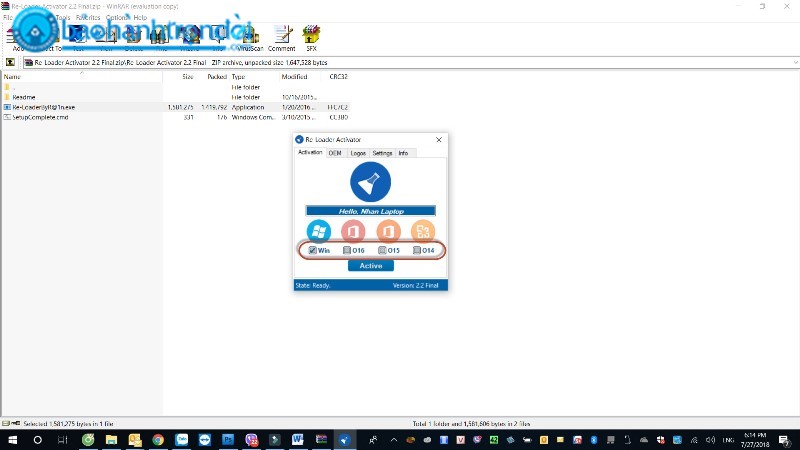Switch to the Logos tab
Viewport: 800px width, 450px height.
358,153
